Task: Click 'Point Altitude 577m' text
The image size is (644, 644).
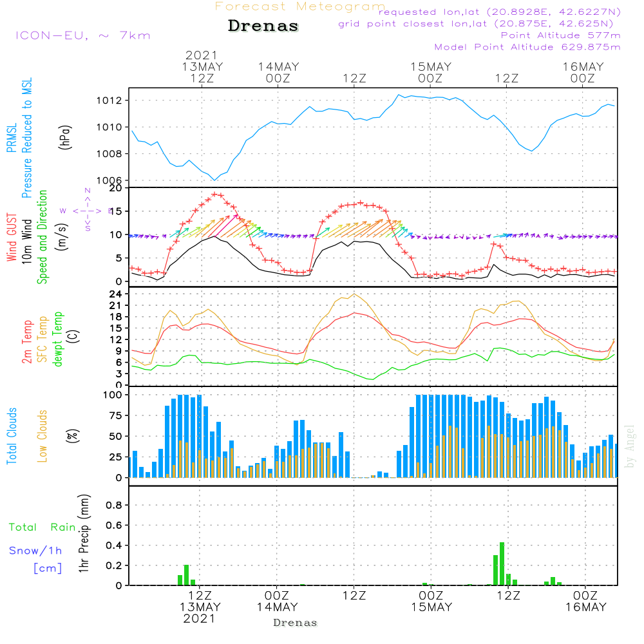Action: (561, 35)
